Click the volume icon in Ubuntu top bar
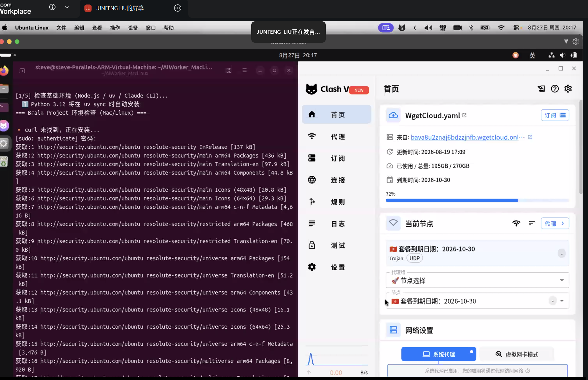This screenshot has height=380, width=588. [562, 55]
